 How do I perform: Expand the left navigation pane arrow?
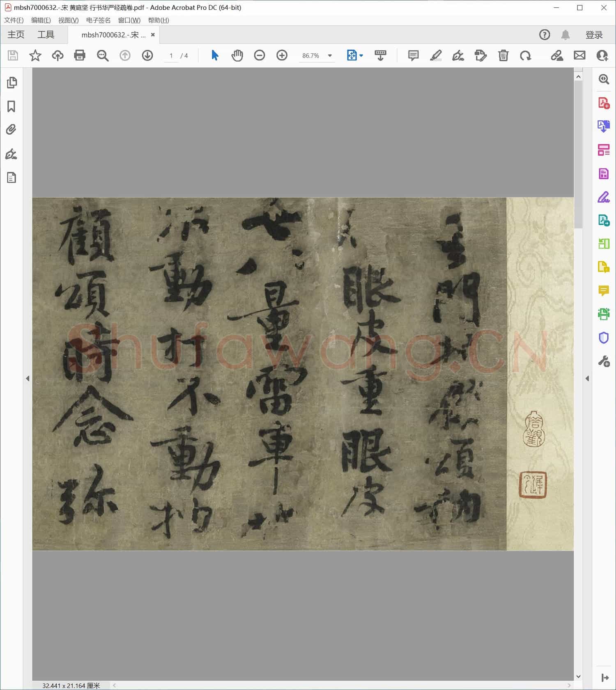click(x=28, y=378)
